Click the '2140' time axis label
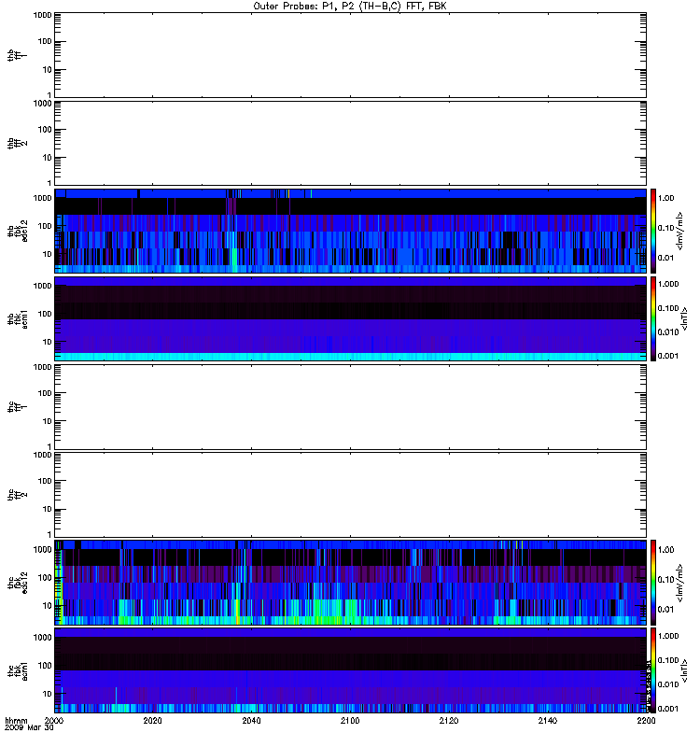Image resolution: width=700 pixels, height=747 pixels. [x=548, y=720]
